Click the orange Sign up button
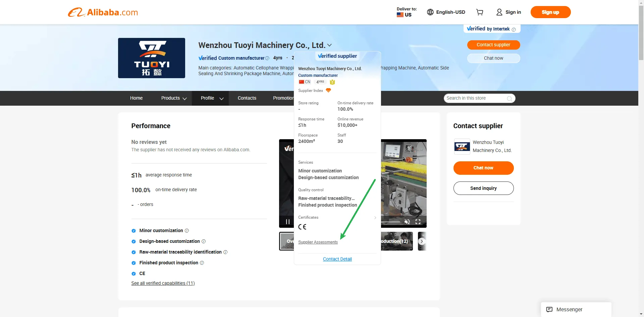This screenshot has height=317, width=644. tap(550, 12)
